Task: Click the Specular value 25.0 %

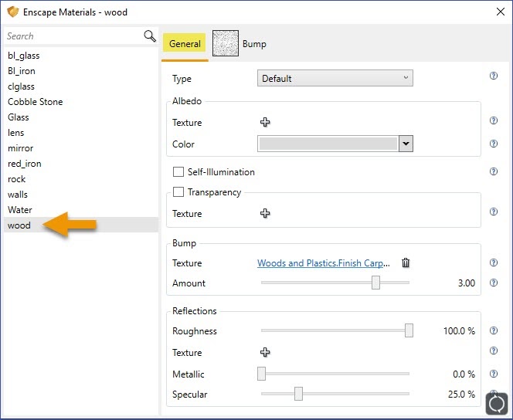Action: point(461,395)
